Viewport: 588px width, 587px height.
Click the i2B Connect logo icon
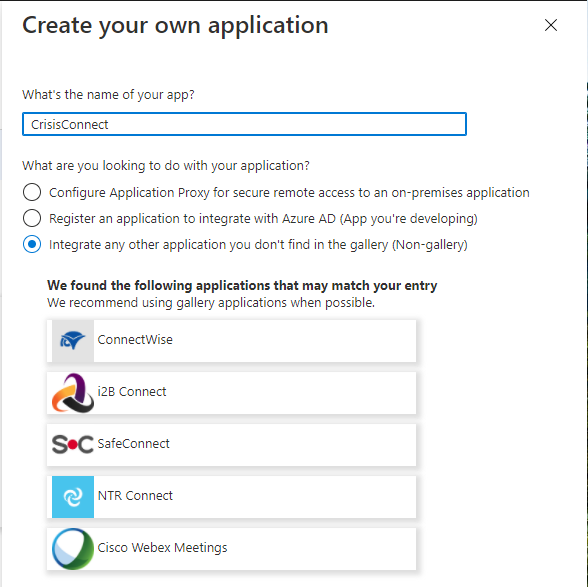(x=73, y=393)
